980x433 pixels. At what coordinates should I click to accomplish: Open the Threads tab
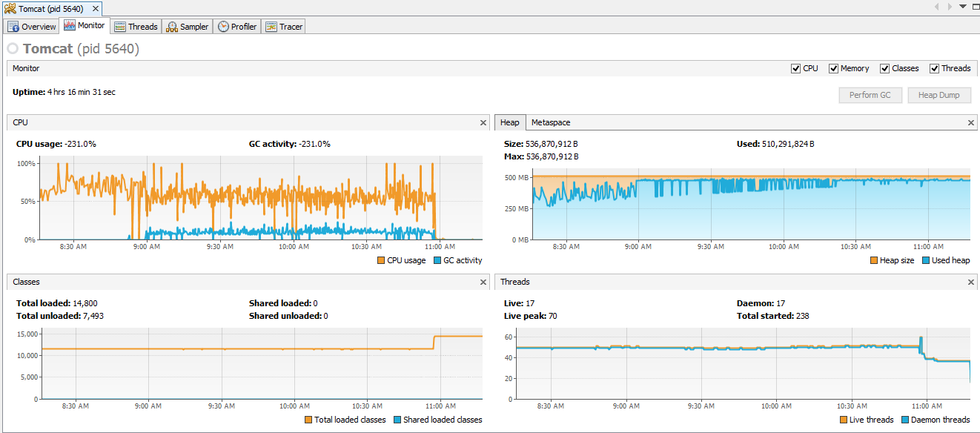[x=136, y=27]
